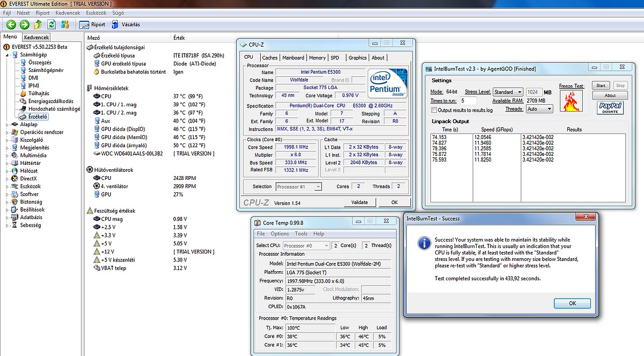Click the Start button in IntelBurnTest
The width and height of the screenshot is (644, 356).
coord(601,85)
